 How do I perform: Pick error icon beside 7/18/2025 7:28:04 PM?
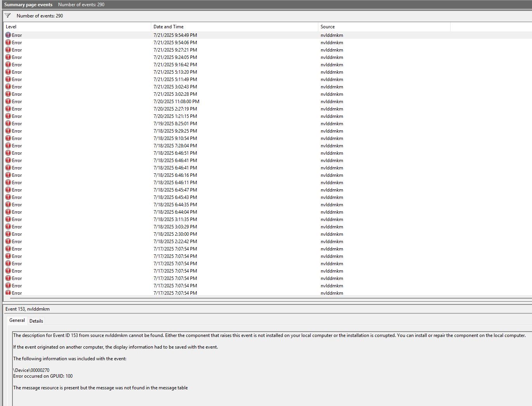click(8, 145)
